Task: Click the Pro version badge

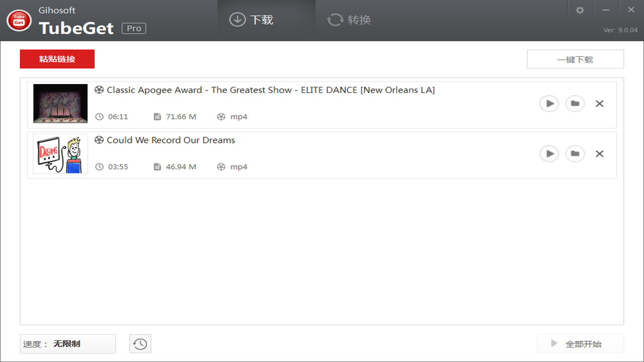Action: point(133,28)
